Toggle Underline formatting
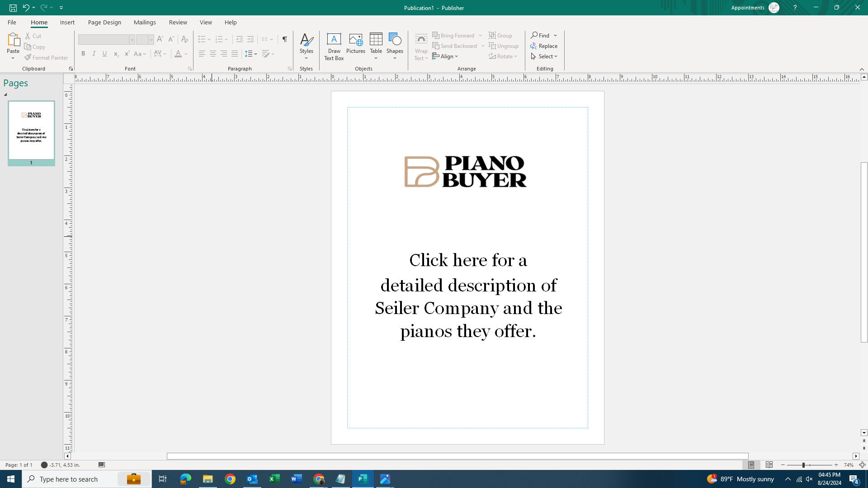Image resolution: width=868 pixels, height=488 pixels. point(105,54)
